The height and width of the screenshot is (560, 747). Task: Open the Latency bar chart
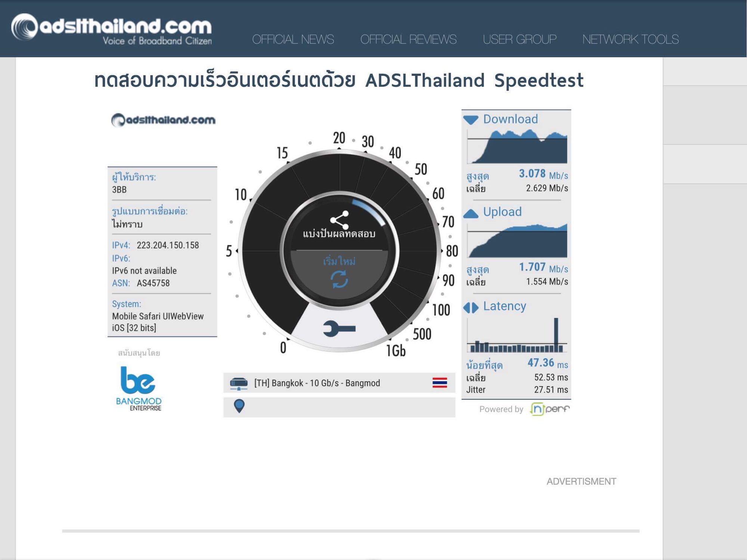tap(517, 335)
